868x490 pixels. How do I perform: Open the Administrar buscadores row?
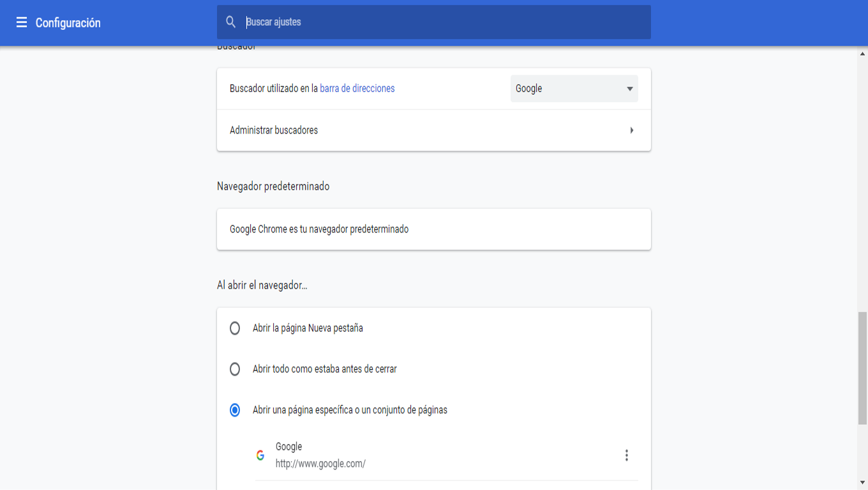click(x=421, y=130)
